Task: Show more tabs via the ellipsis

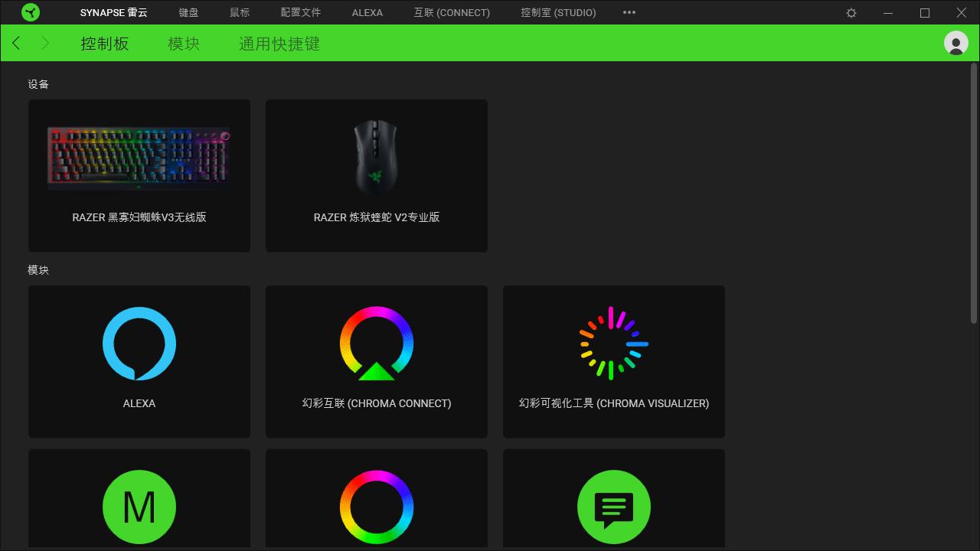Action: [x=629, y=13]
